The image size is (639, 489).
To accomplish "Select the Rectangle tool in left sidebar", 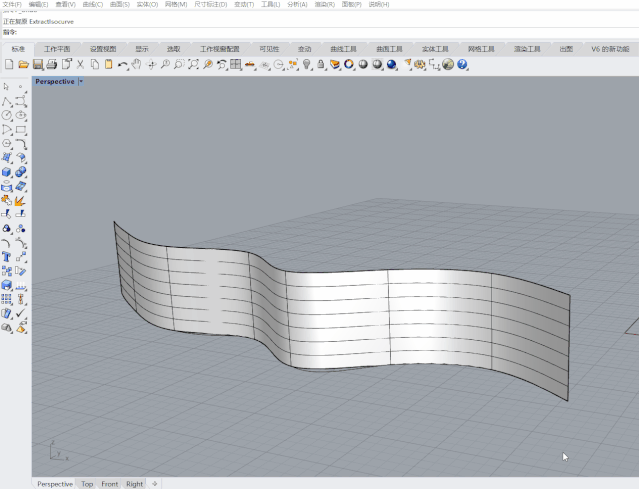I will pyautogui.click(x=21, y=129).
